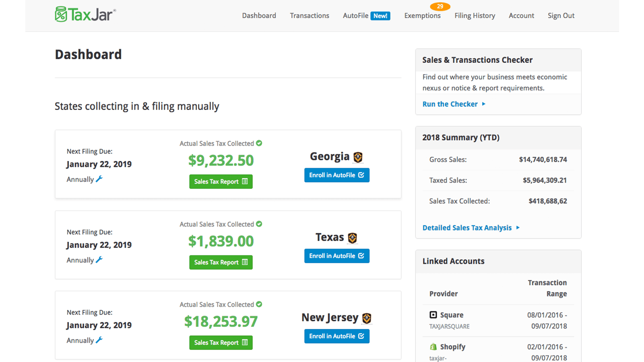Image resolution: width=644 pixels, height=362 pixels.
Task: Click the TaxJar logo icon
Action: (60, 13)
